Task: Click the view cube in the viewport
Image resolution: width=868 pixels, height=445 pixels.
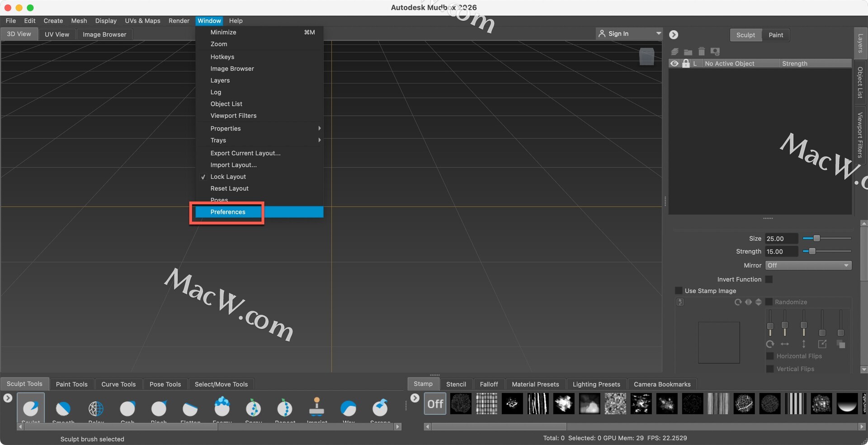Action: (646, 56)
